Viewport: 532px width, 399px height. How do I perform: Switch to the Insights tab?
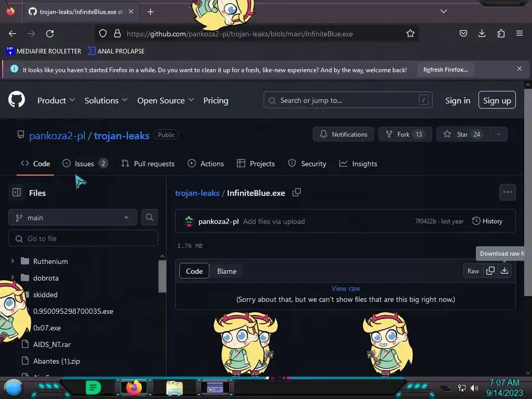pos(358,164)
